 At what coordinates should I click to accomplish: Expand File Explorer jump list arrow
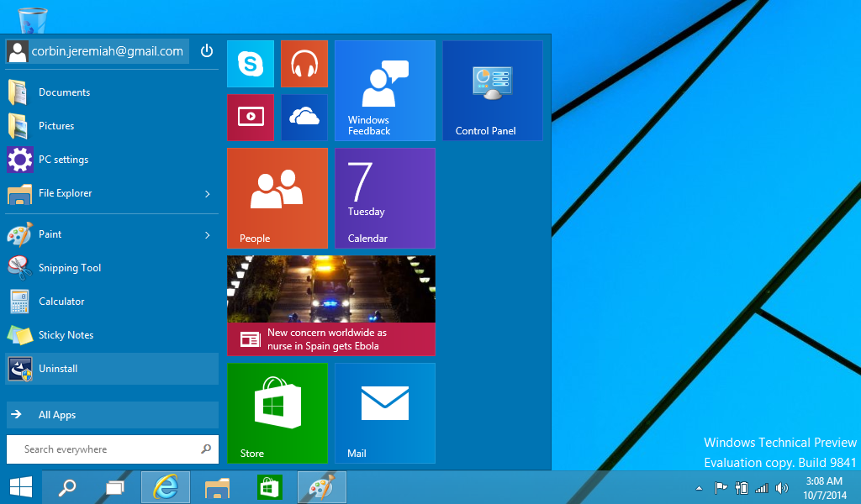coord(207,193)
